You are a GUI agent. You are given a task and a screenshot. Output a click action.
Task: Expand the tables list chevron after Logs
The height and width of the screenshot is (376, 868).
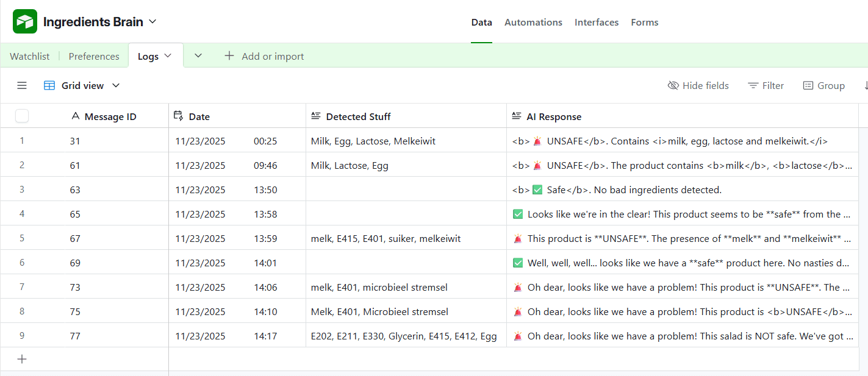[x=198, y=56]
